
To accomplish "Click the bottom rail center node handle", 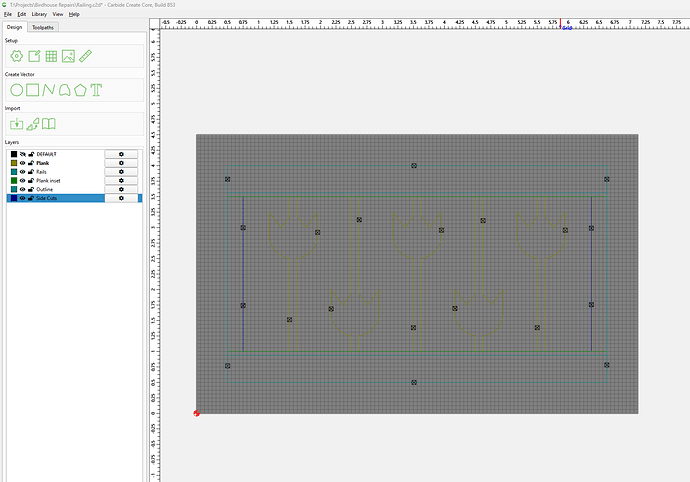I will [414, 383].
